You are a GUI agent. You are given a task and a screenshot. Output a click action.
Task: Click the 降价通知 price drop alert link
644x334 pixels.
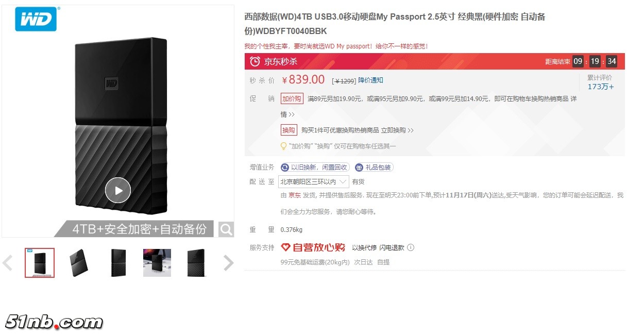click(371, 80)
